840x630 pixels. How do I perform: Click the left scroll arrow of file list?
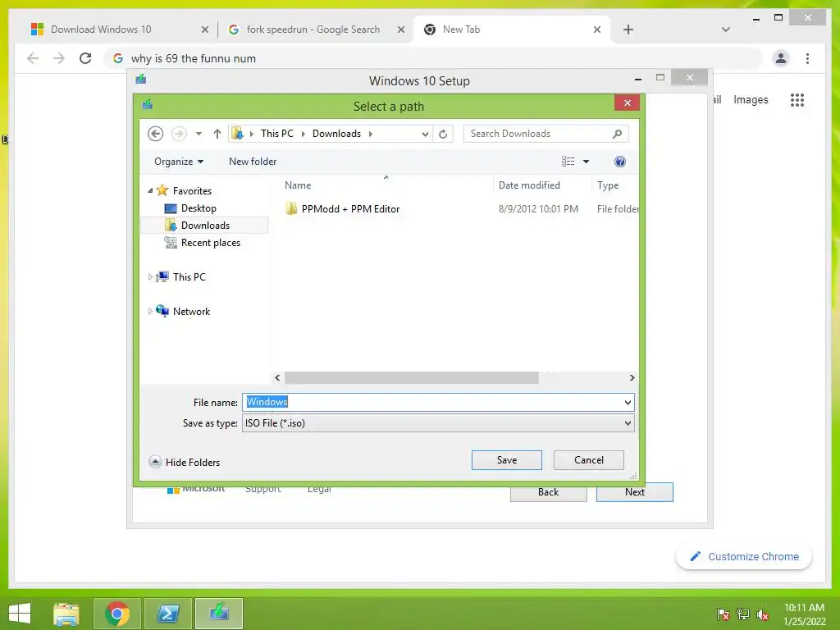click(277, 377)
